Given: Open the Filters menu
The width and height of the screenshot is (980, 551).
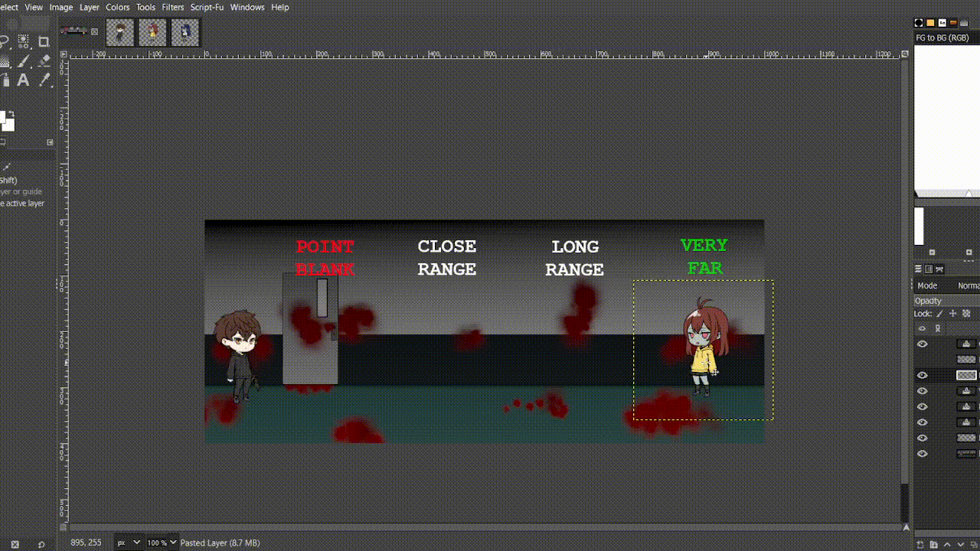Looking at the screenshot, I should (173, 7).
